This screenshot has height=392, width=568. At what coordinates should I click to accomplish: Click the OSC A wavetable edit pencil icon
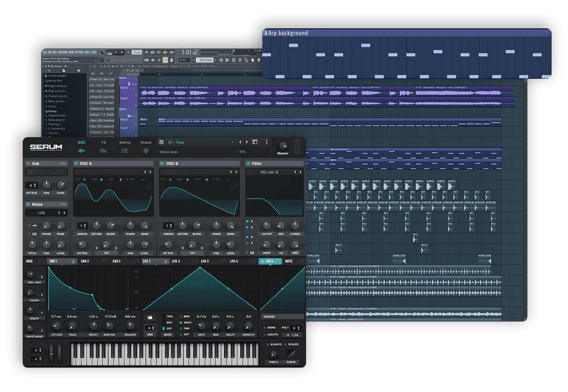pyautogui.click(x=149, y=187)
